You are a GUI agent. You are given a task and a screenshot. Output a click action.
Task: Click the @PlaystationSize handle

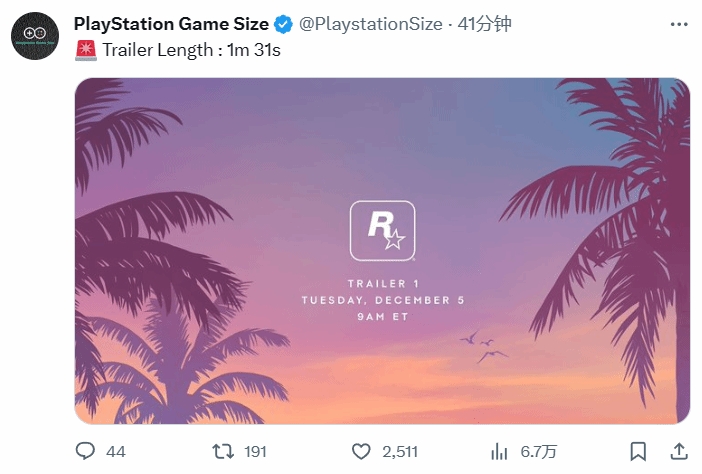(x=370, y=24)
